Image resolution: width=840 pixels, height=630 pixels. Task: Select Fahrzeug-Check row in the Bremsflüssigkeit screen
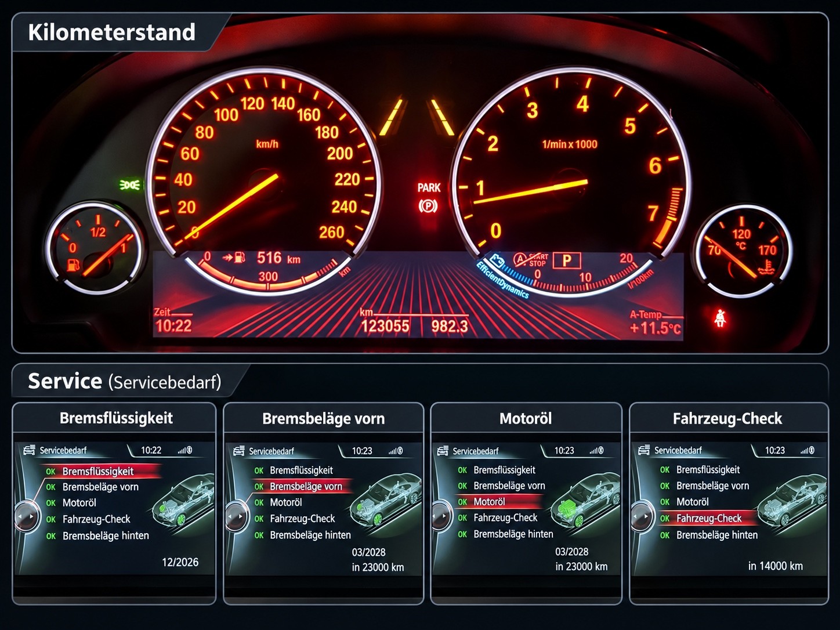pos(88,519)
